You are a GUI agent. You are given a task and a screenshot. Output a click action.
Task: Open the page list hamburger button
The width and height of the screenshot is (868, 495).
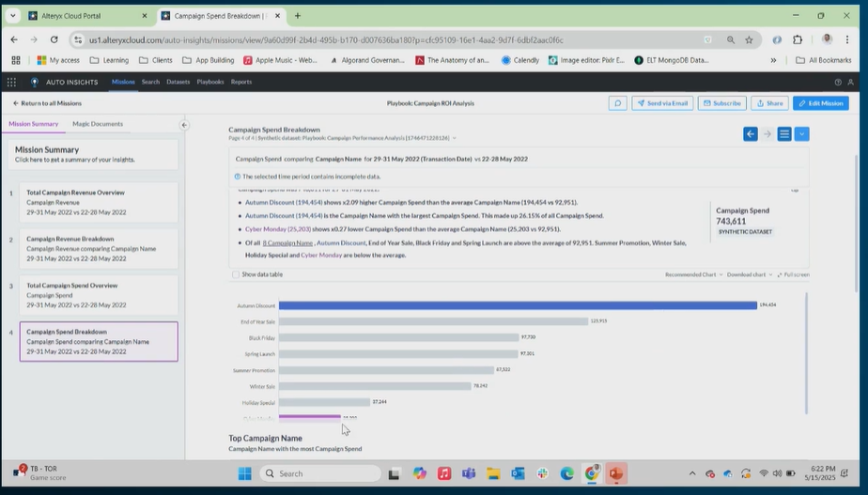coord(784,134)
